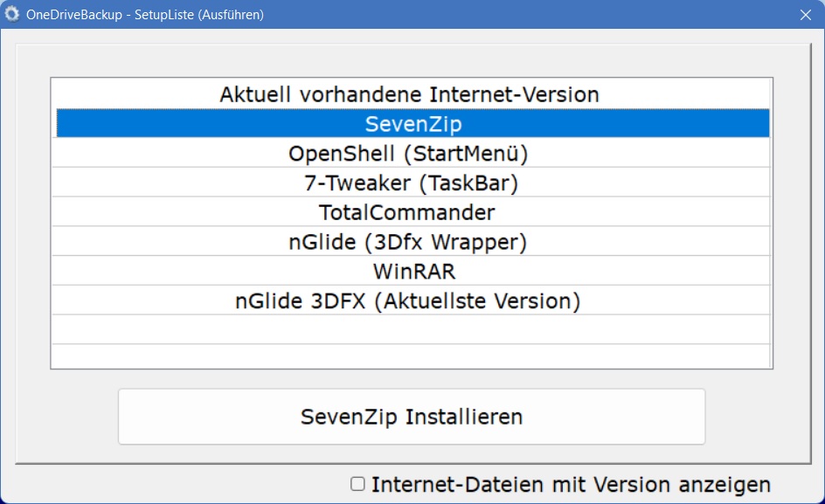The width and height of the screenshot is (825, 504).
Task: Click the SevenZip Installieren button
Action: coord(412,417)
